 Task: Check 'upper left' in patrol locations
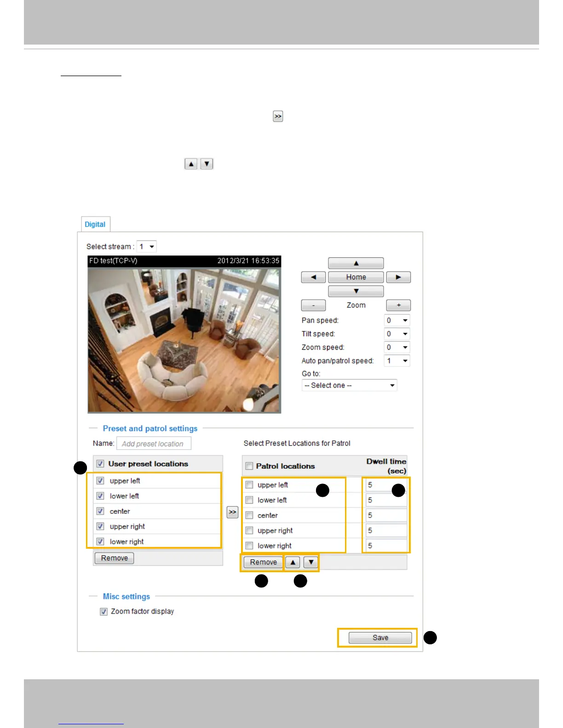249,485
